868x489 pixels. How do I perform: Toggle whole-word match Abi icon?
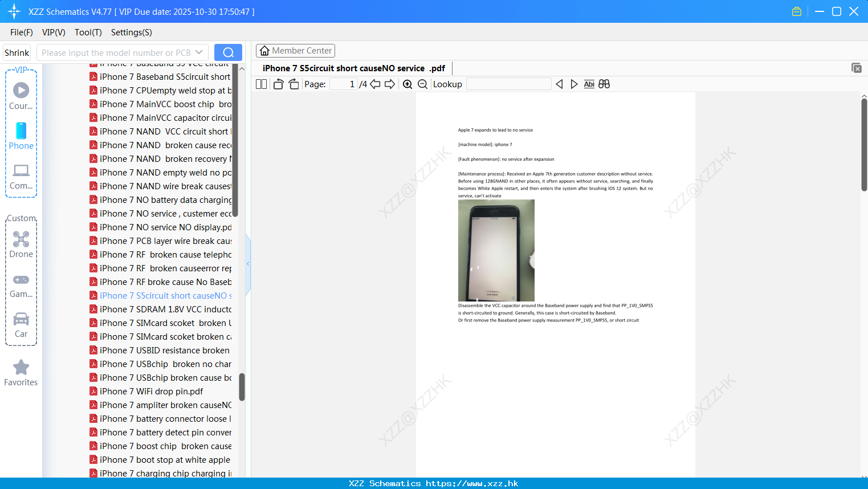(589, 84)
